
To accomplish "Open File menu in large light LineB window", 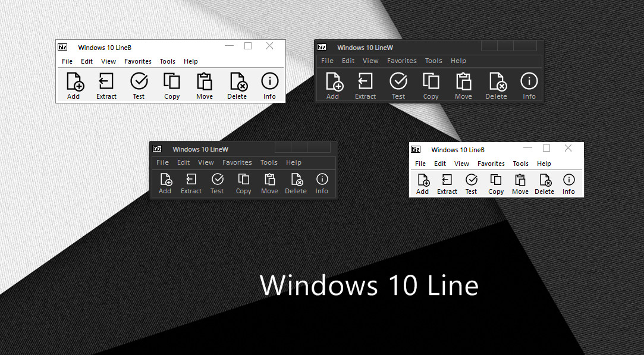I will coord(67,61).
